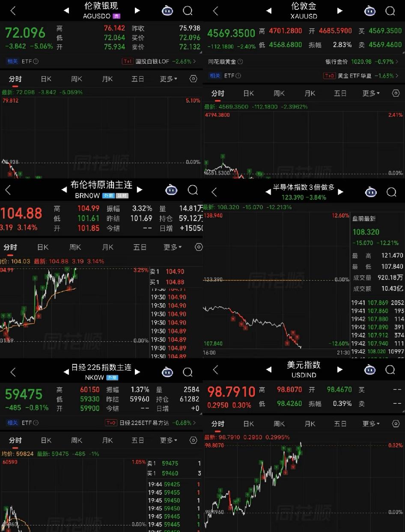This screenshot has width=405, height=532.
Task: Open AI robot assistant in 伦敦银现 panel
Action: [167, 11]
